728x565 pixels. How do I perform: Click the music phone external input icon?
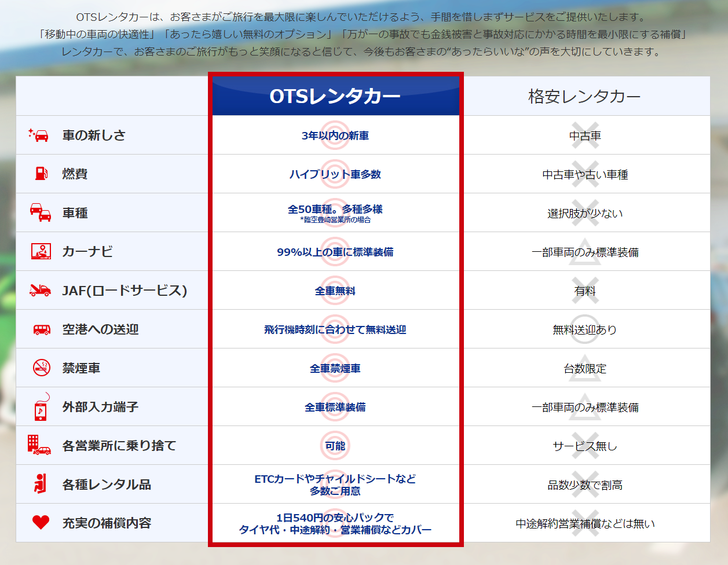tap(41, 407)
